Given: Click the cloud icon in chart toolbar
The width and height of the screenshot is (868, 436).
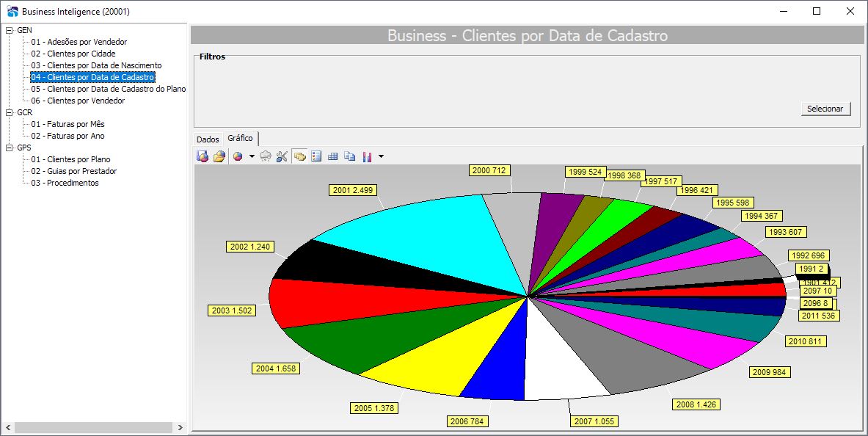Looking at the screenshot, I should [266, 156].
